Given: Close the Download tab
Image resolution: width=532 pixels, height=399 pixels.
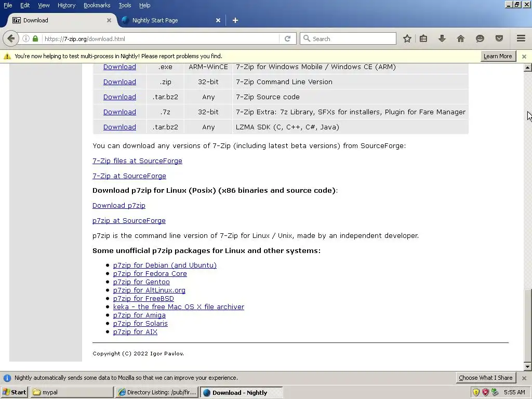Looking at the screenshot, I should click(109, 20).
